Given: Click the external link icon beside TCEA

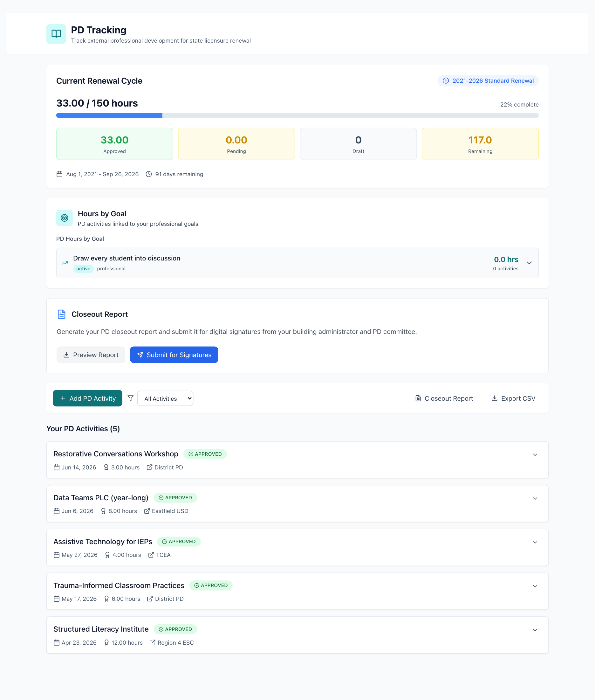Looking at the screenshot, I should [x=151, y=555].
